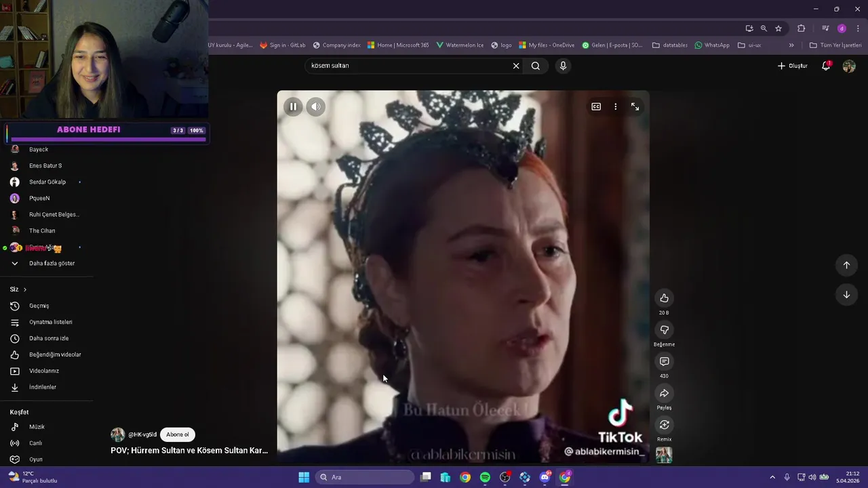868x488 pixels.
Task: Open the Company index bookmark
Action: (x=337, y=45)
